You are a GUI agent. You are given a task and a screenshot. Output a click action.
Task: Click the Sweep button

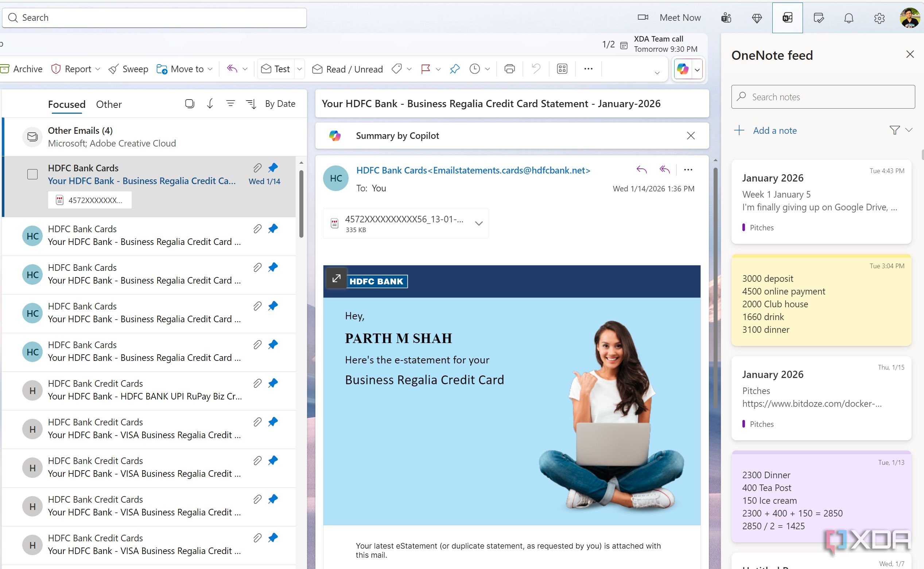[128, 69]
